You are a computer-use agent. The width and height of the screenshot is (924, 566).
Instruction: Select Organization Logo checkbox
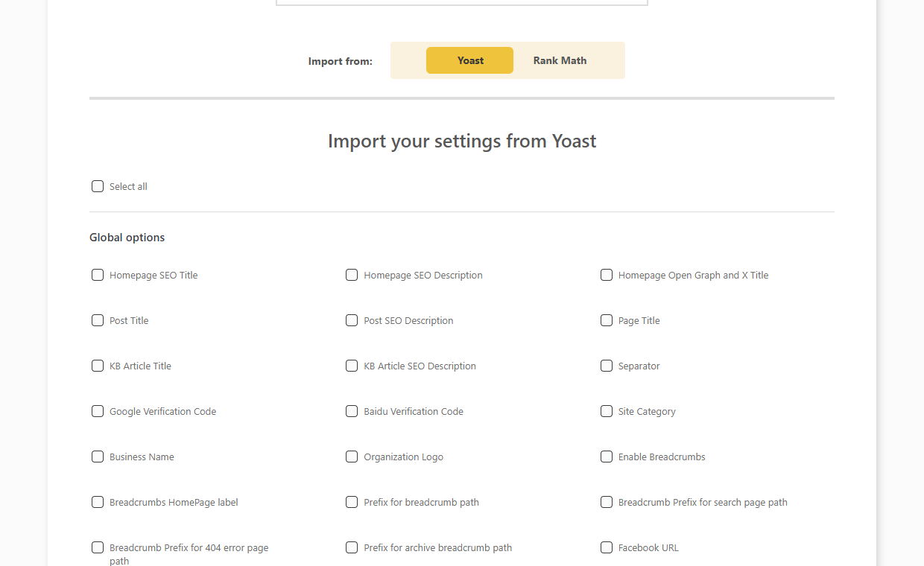pos(352,457)
